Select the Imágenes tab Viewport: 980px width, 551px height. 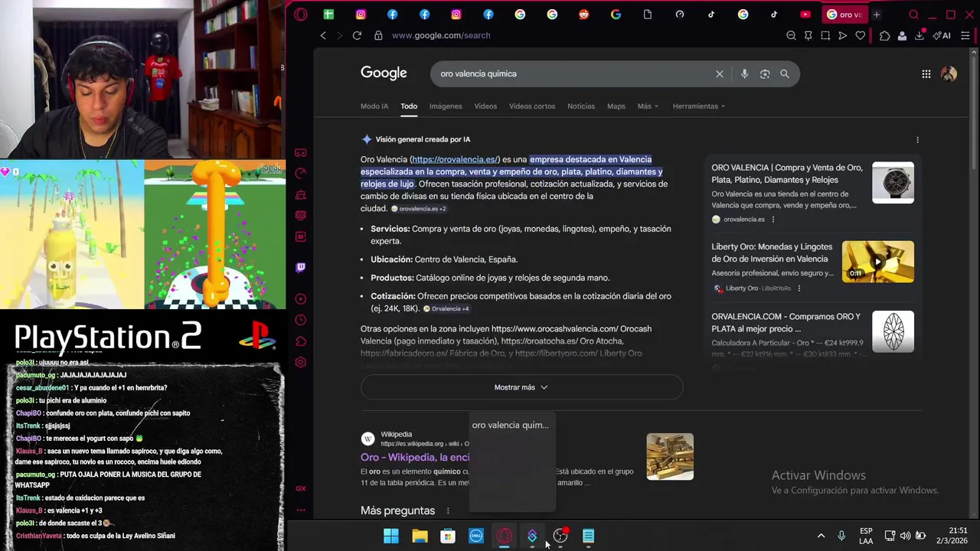pos(446,106)
